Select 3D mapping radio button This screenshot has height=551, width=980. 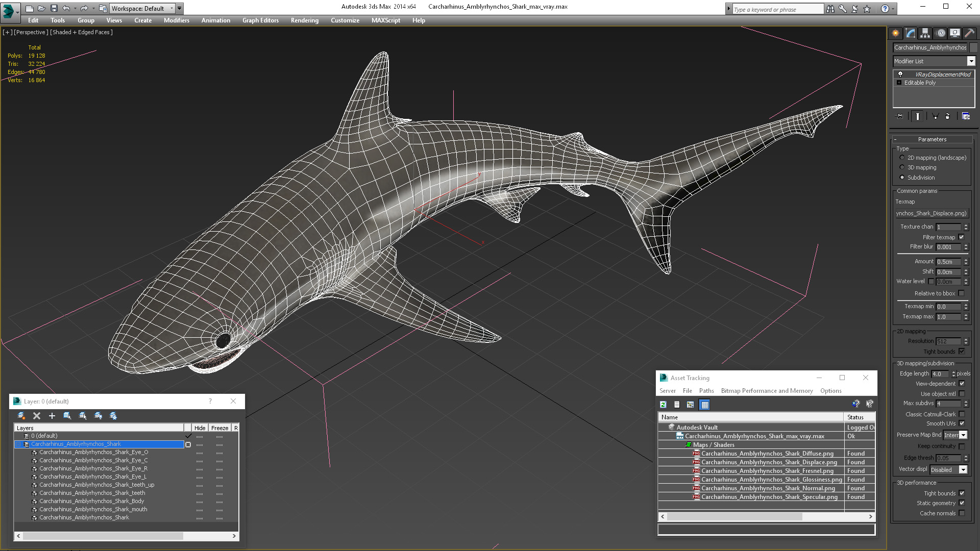pyautogui.click(x=902, y=167)
